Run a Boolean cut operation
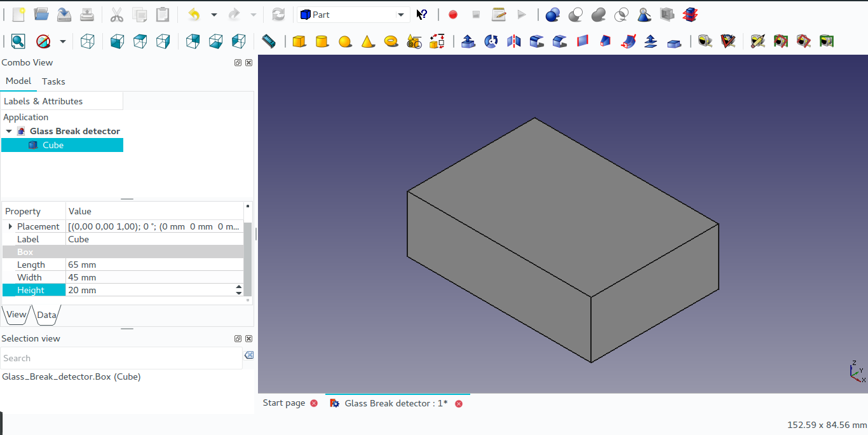Image resolution: width=868 pixels, height=435 pixels. click(575, 14)
